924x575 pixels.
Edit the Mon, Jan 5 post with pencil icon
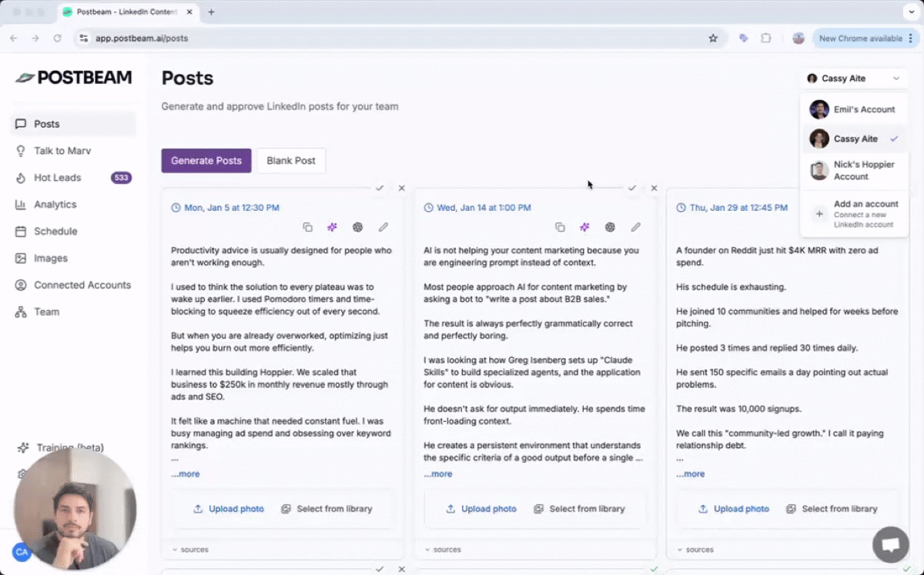pyautogui.click(x=383, y=227)
